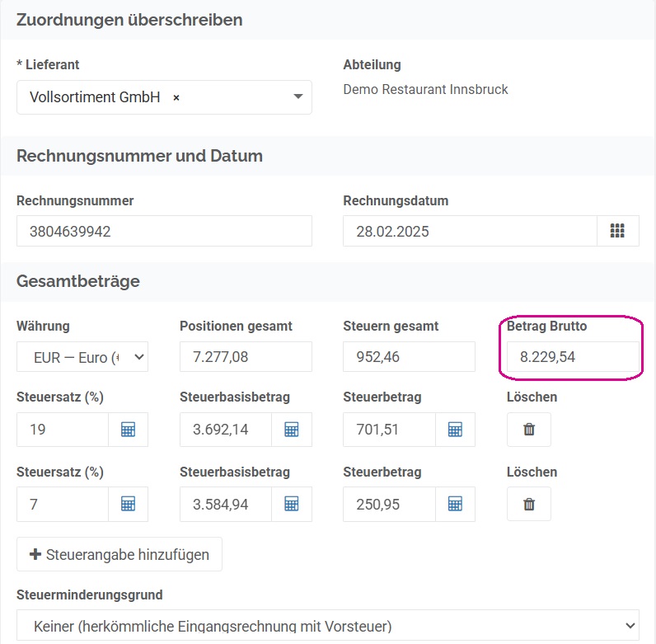Click calculator icon beside Steuerbasisbetrag 3.692,14
This screenshot has height=644, width=656.
(x=292, y=430)
